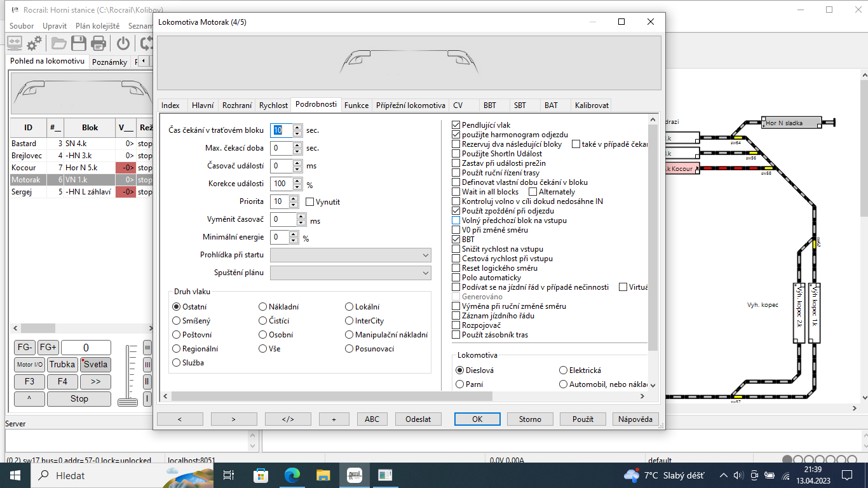Click the 'Čas čekání v traťovém bloku' field
Image resolution: width=868 pixels, height=488 pixels.
tap(281, 130)
